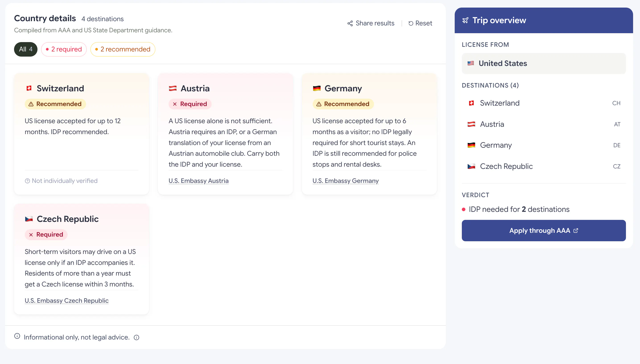
Task: Click the external-link icon on Apply through AAA
Action: point(576,231)
